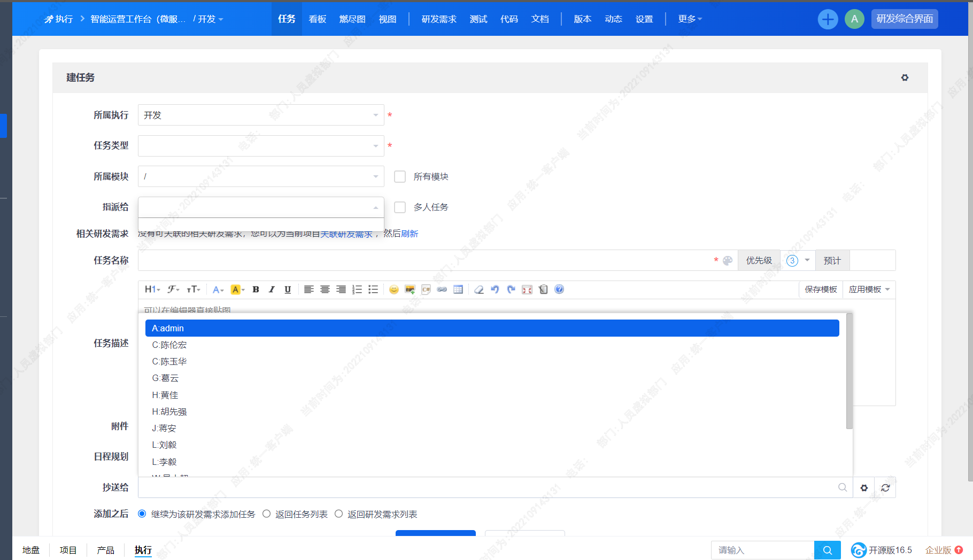
Task: Open highlight background color picker
Action: (237, 289)
